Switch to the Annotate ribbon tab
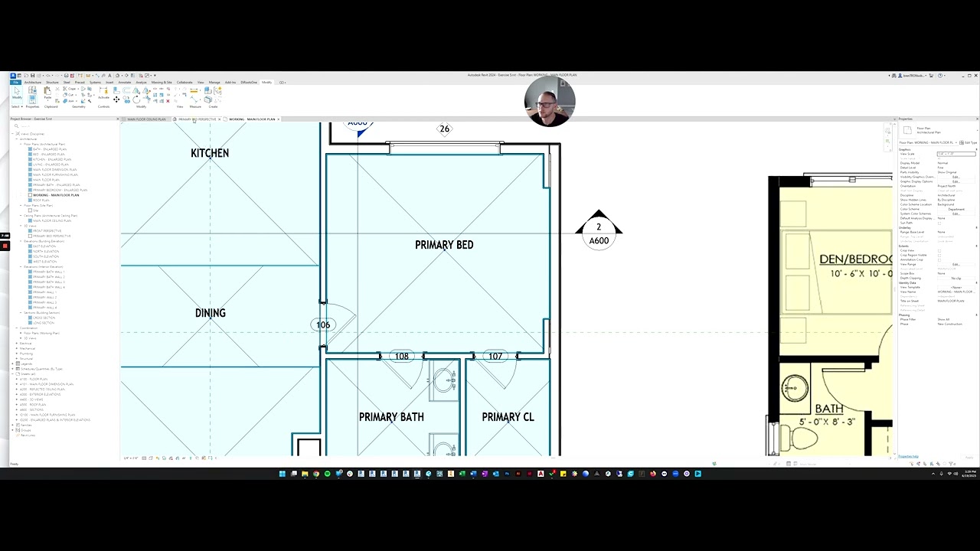Screen dimensions: 980x551 pos(125,82)
